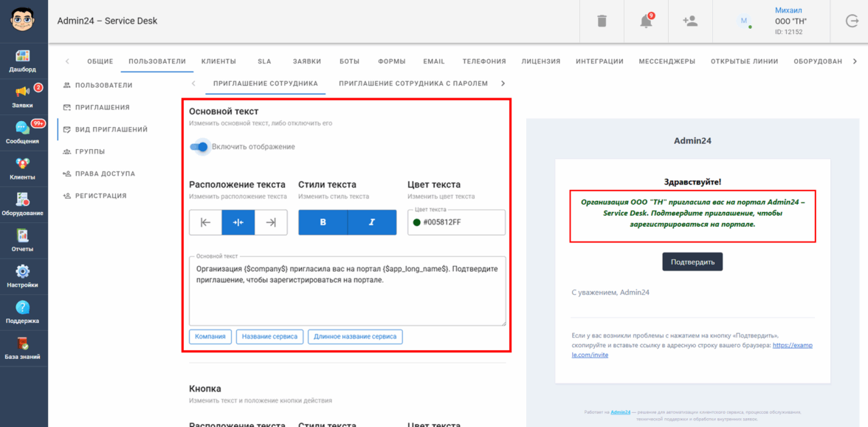Insert the Компания variable button
This screenshot has height=427, width=868.
point(210,336)
